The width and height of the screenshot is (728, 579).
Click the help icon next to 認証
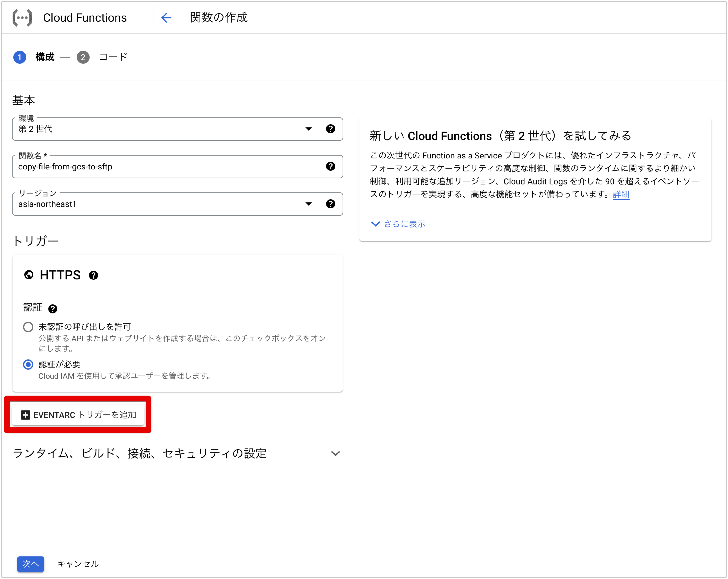click(53, 309)
